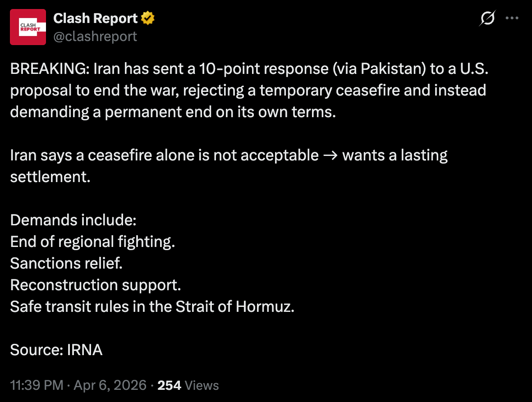Click the gold verified badge
The height and width of the screenshot is (402, 532).
(x=148, y=18)
